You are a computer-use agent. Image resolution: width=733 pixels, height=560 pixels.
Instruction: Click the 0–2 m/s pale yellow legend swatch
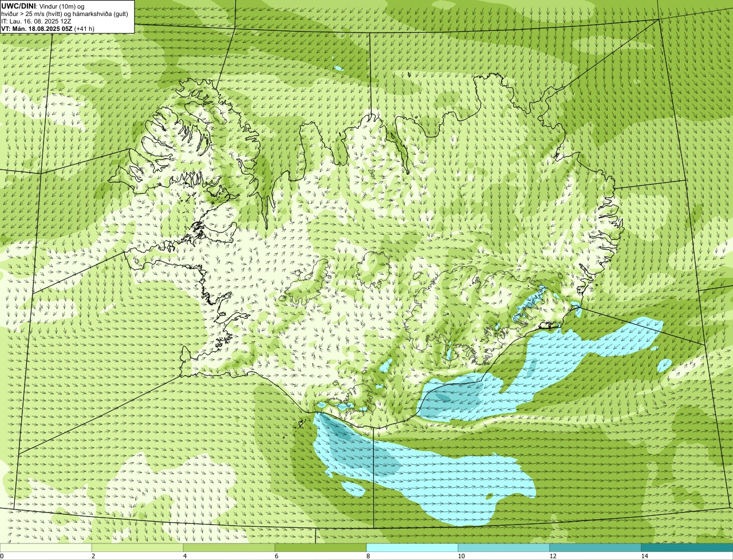click(46, 547)
